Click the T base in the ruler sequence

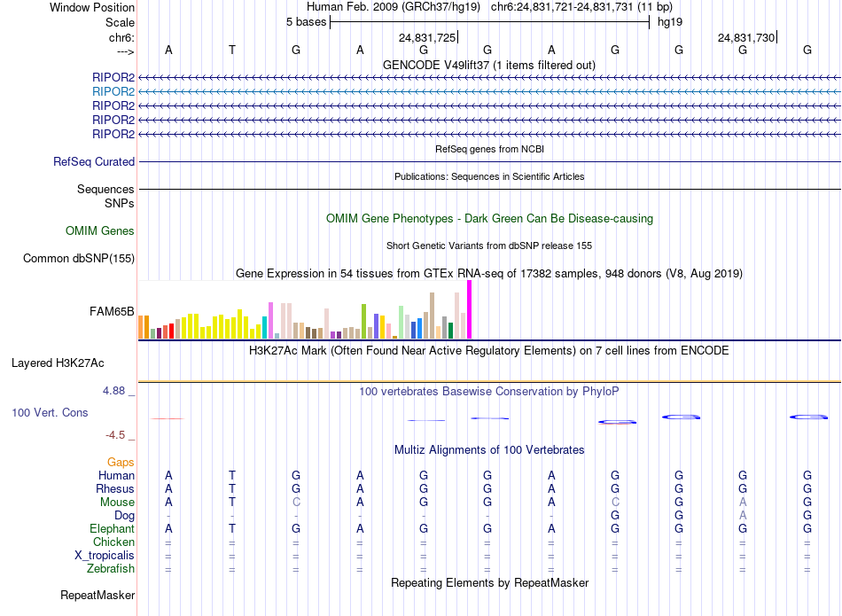(232, 50)
